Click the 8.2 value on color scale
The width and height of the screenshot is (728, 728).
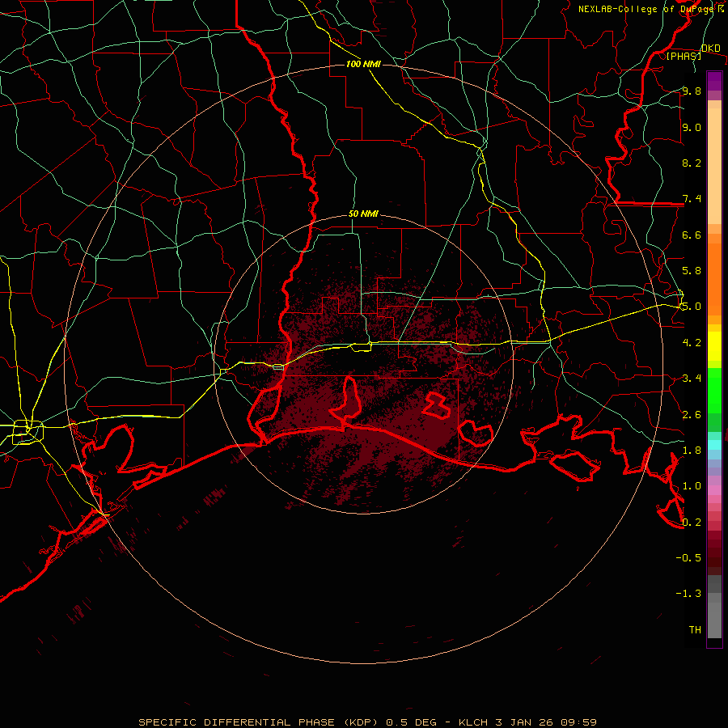(692, 163)
